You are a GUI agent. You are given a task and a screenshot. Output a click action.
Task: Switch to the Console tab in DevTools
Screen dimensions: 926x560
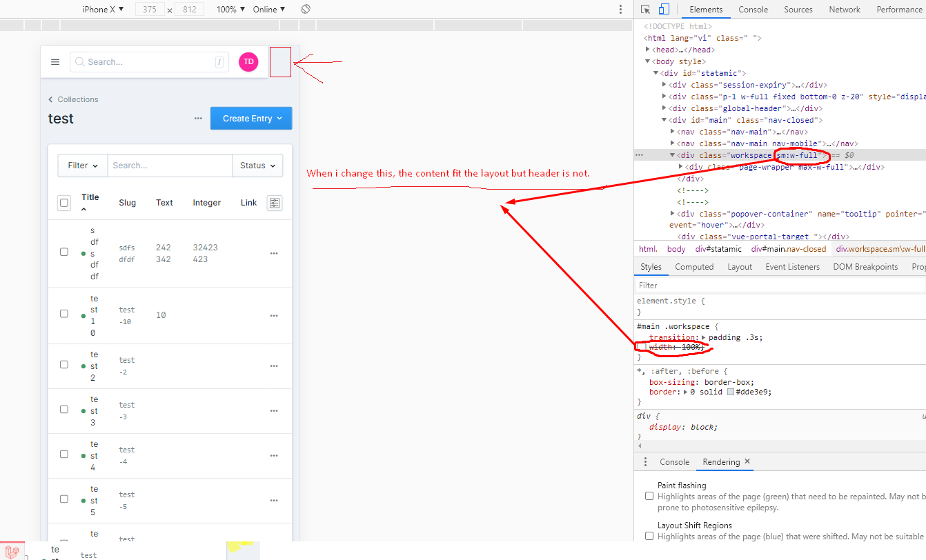pos(753,10)
